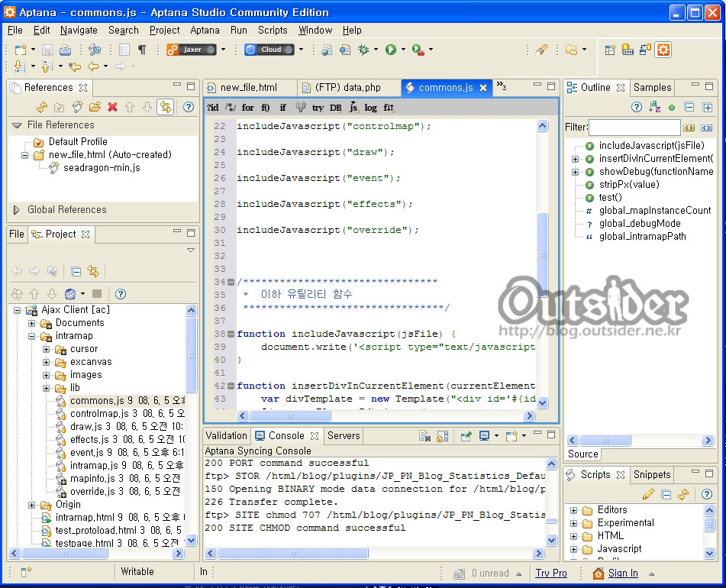The width and height of the screenshot is (726, 588).
Task: Click the red delete reference icon
Action: point(112,108)
